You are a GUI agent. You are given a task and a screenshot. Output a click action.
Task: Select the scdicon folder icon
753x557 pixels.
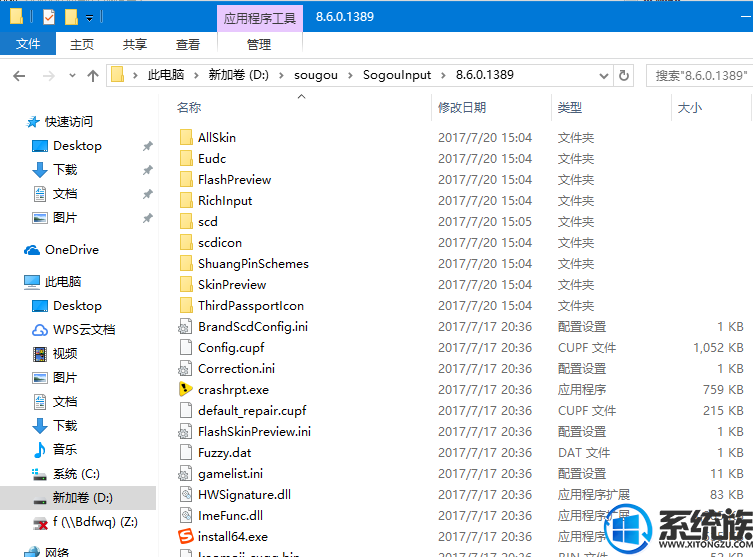186,242
